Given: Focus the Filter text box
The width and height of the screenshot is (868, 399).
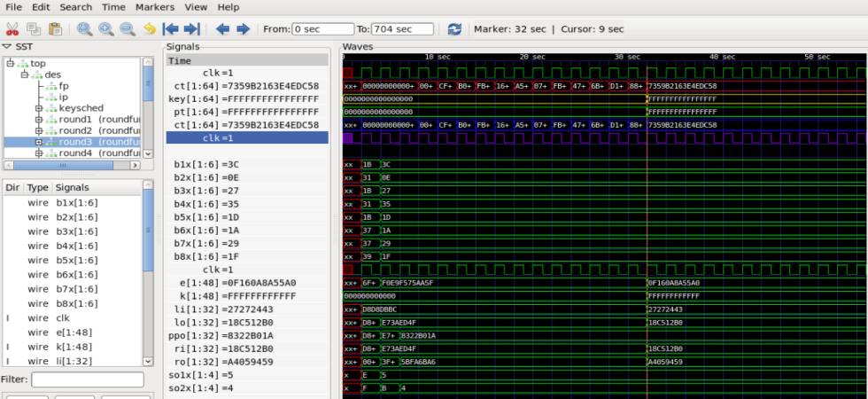Looking at the screenshot, I should (x=88, y=379).
